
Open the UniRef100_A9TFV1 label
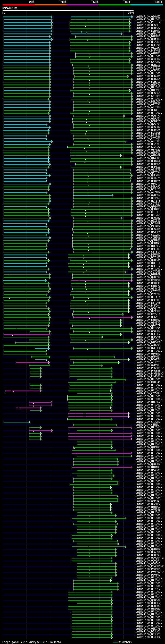coord(148,104)
